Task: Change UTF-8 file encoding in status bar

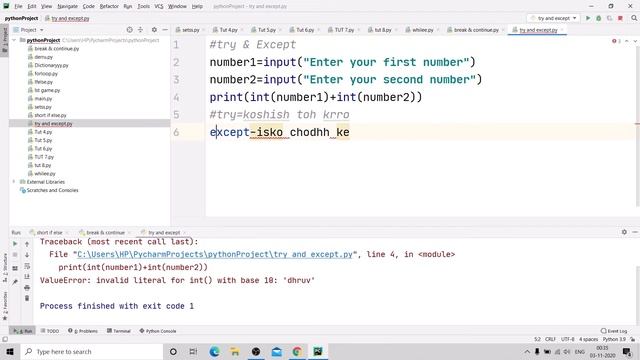Action: (568, 339)
